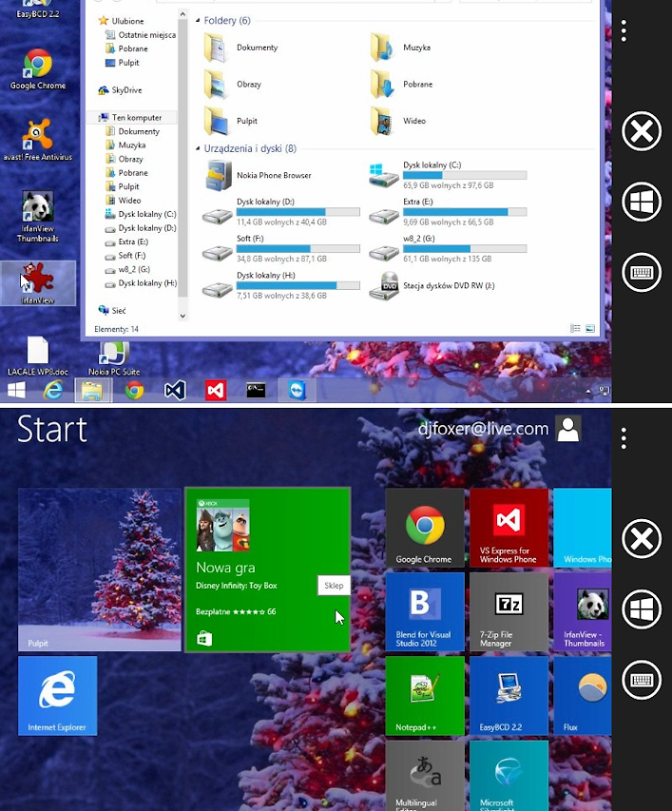The width and height of the screenshot is (672, 811).
Task: Tap the close connection button in upper panel
Action: pos(642,131)
